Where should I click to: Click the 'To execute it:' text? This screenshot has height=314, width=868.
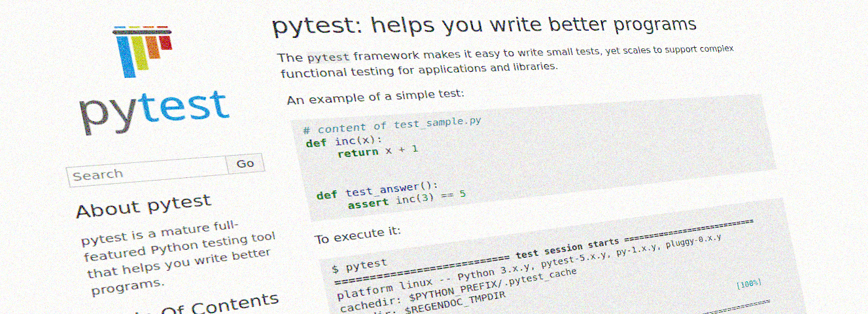point(357,235)
